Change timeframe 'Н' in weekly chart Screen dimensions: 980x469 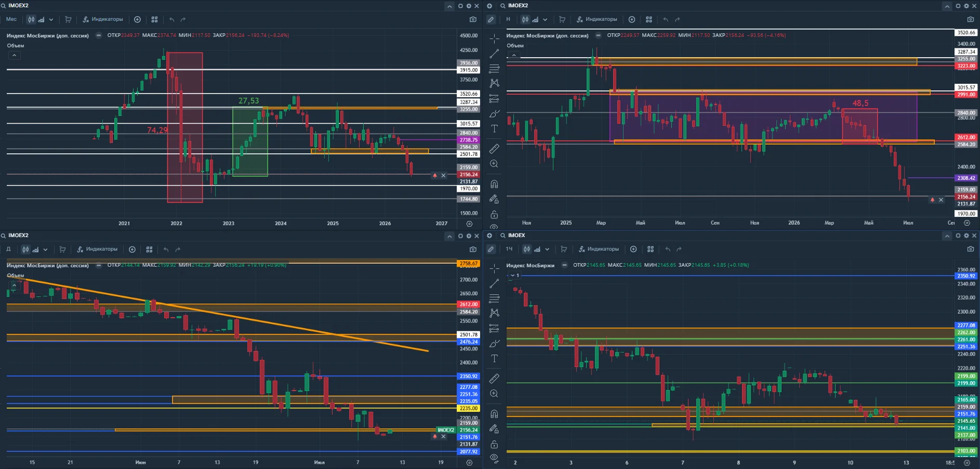pos(508,19)
